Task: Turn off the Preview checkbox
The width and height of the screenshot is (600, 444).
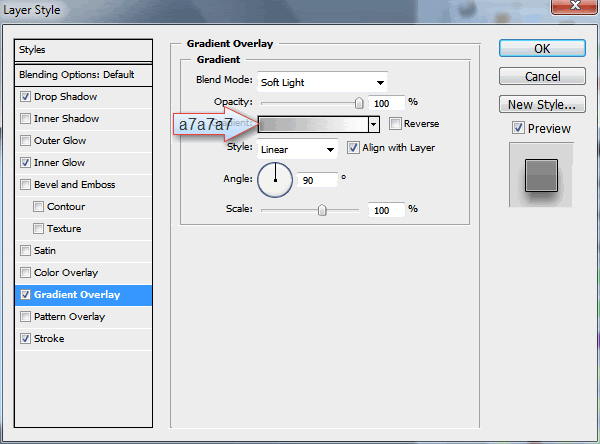Action: (518, 128)
